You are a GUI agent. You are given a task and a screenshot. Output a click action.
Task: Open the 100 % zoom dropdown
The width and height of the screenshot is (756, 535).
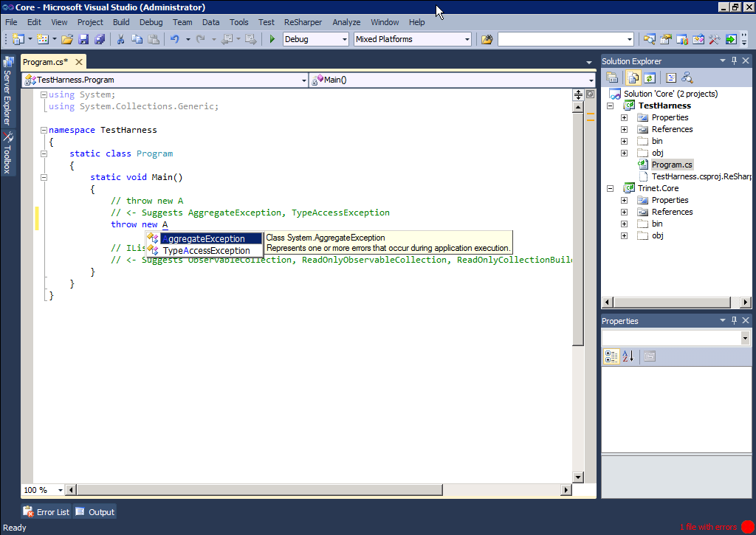pyautogui.click(x=61, y=490)
